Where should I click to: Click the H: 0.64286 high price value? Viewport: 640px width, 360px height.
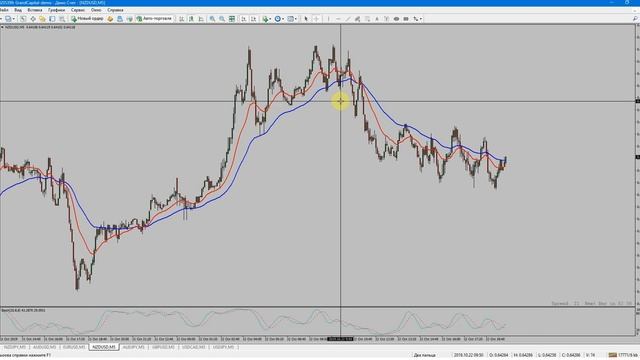(523, 355)
